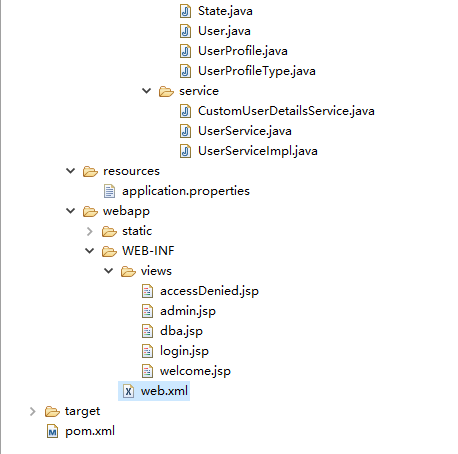The width and height of the screenshot is (458, 454).
Task: Select User.java in the tree
Action: pyautogui.click(x=224, y=31)
